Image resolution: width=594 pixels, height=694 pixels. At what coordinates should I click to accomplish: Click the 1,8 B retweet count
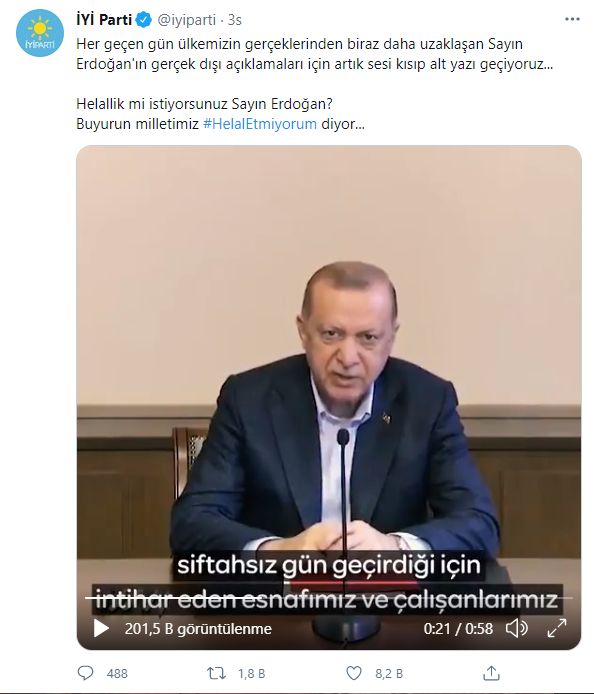click(x=251, y=674)
